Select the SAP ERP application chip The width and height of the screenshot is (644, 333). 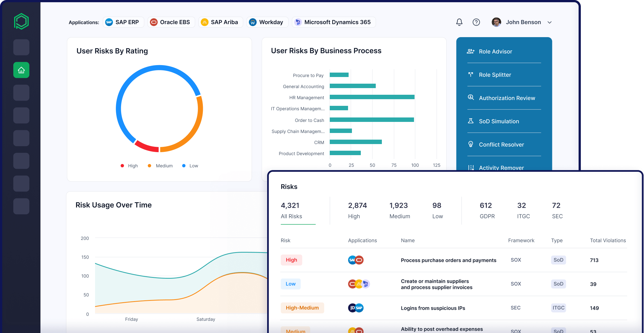click(123, 22)
